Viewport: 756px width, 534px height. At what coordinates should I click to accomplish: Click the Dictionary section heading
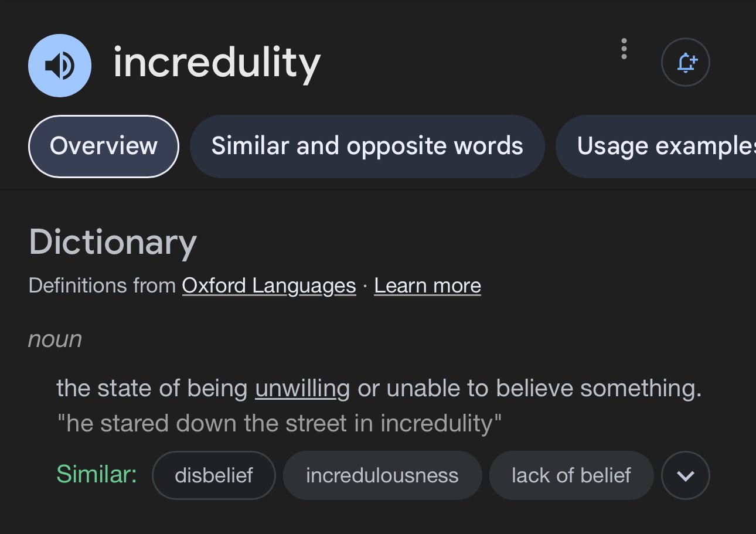point(113,242)
